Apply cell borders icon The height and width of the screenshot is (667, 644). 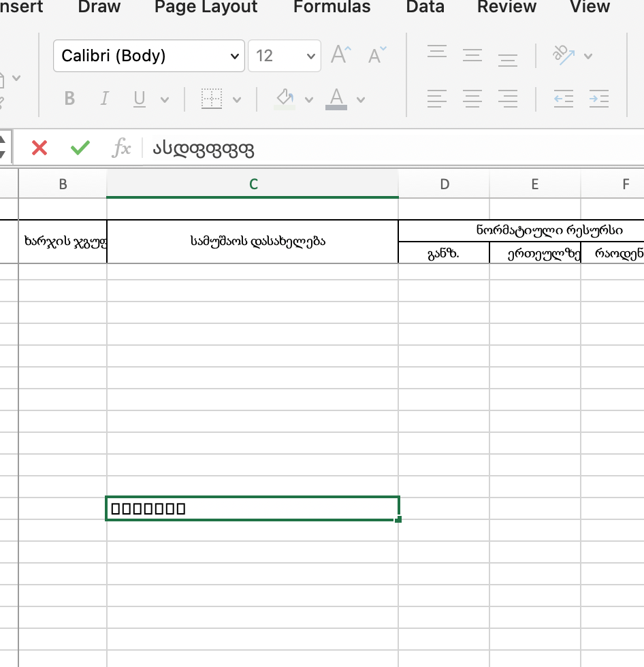[x=212, y=99]
